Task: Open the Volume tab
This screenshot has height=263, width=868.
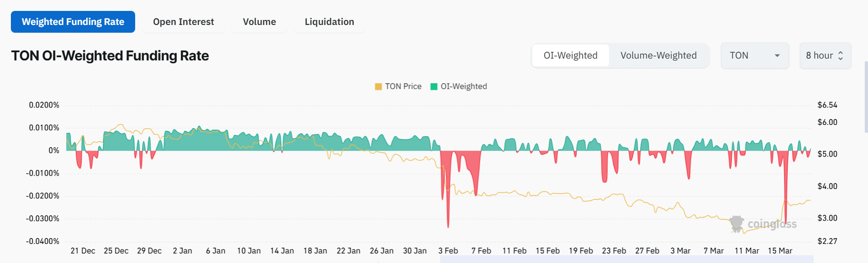Action: (259, 22)
